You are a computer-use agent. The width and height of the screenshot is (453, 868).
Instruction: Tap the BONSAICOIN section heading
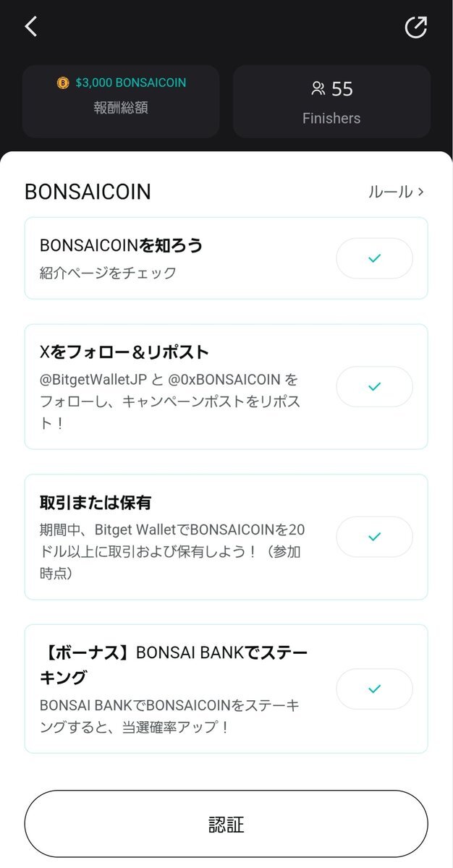[88, 192]
